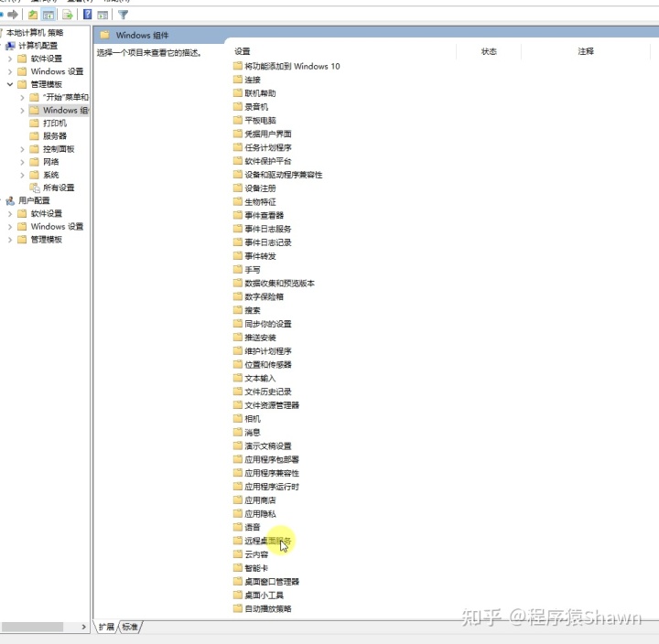Click folder icon beside 搜索
Viewport: 659px width, 644px height.
pyautogui.click(x=238, y=310)
